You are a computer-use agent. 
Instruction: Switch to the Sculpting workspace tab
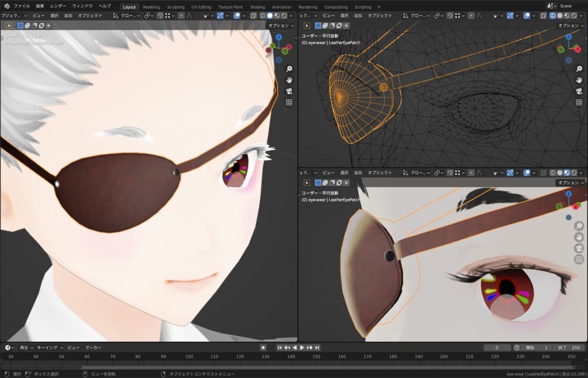click(176, 7)
